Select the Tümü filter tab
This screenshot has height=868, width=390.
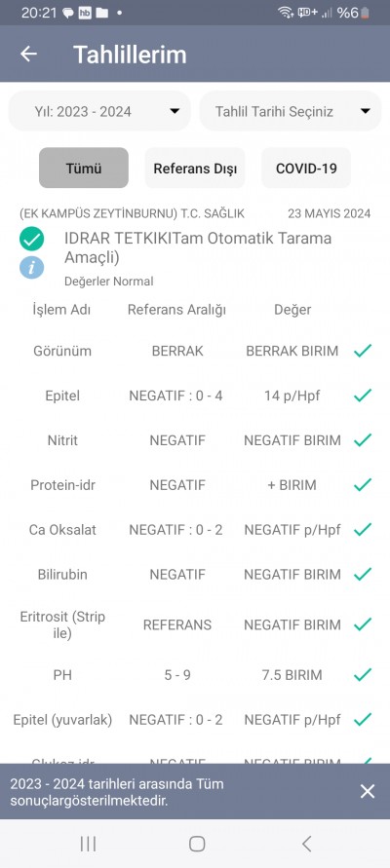pyautogui.click(x=84, y=168)
